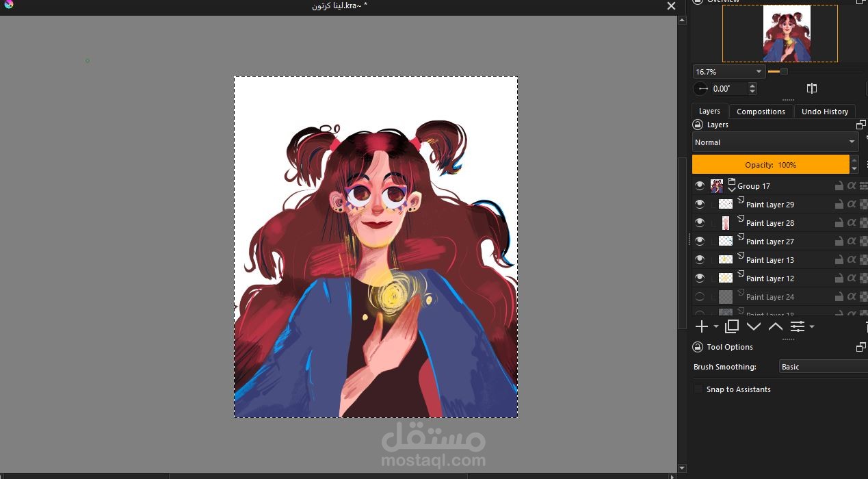Select the Paint Layer 24 row
This screenshot has width=868, height=479.
[780, 297]
